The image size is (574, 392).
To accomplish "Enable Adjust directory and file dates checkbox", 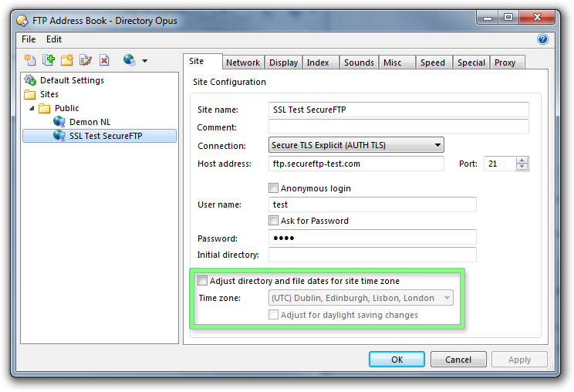I will pos(202,281).
